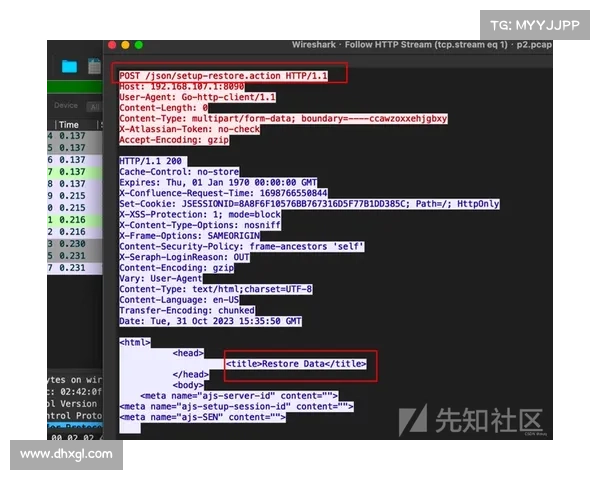This screenshot has height=480, width=600.
Task: Select packet row '4 0.137'
Action: [x=75, y=136]
